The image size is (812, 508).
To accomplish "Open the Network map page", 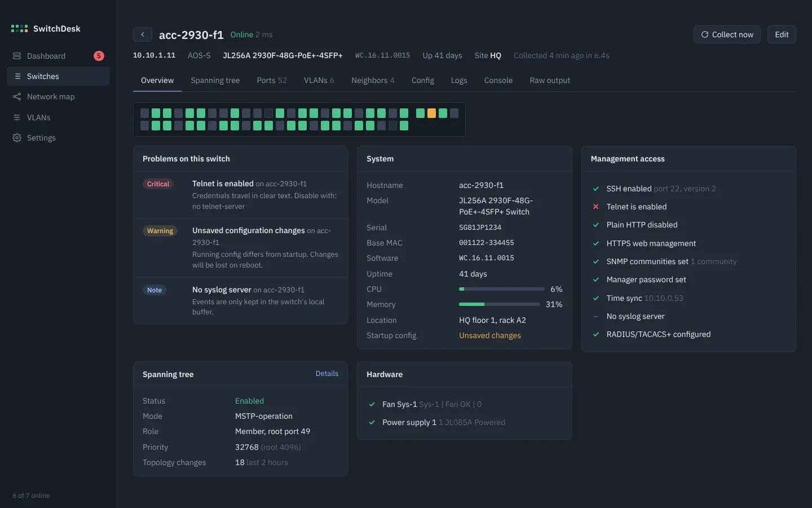I will pos(58,97).
